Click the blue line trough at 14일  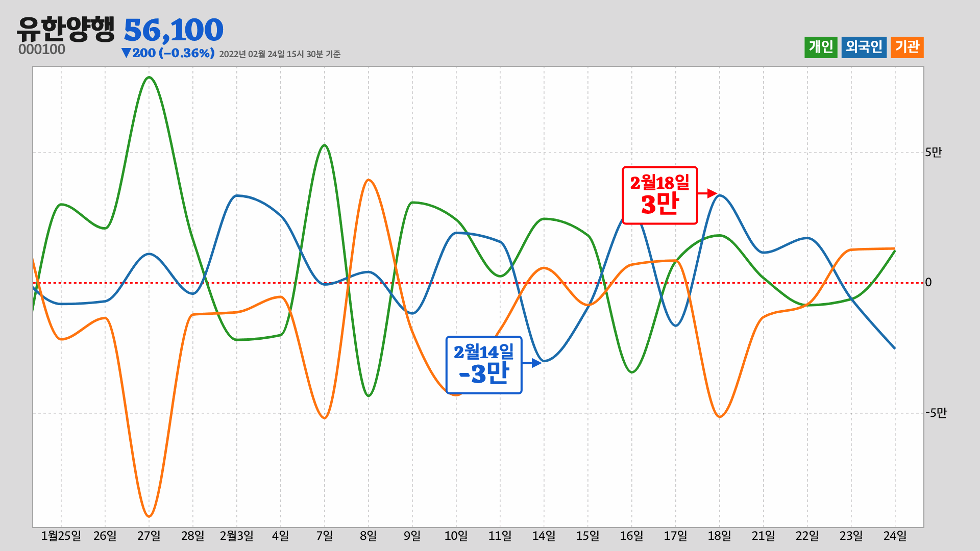click(x=545, y=361)
